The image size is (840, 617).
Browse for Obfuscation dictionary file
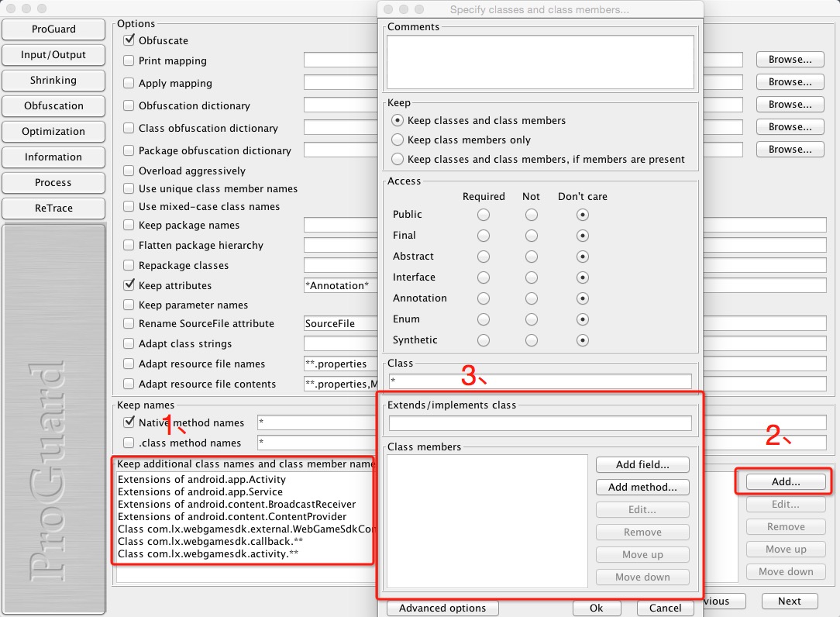790,105
